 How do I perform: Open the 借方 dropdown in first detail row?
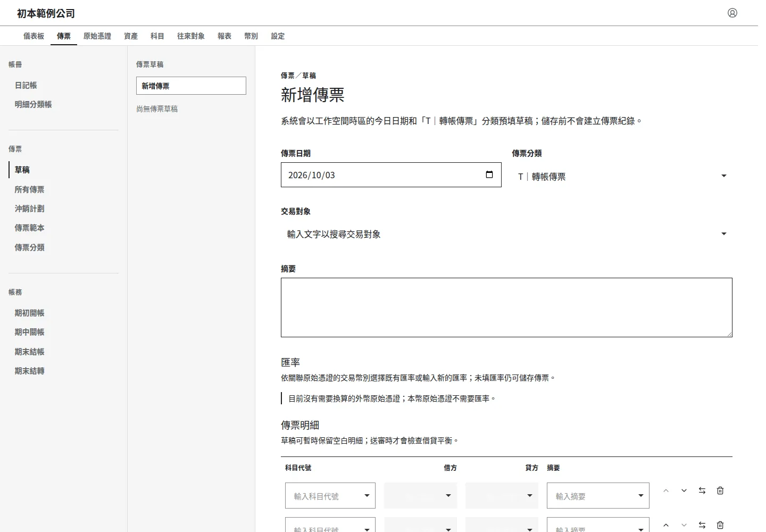[420, 496]
